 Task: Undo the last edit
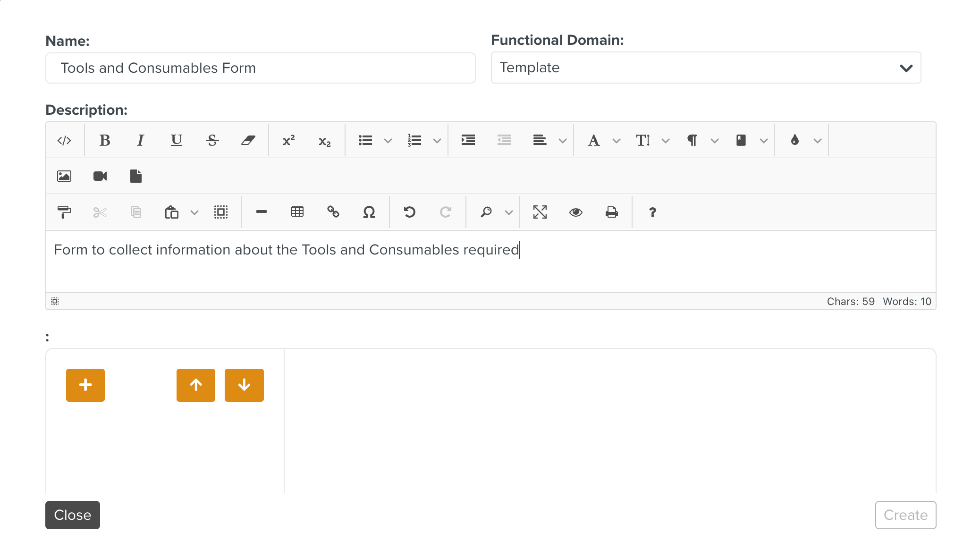point(409,212)
